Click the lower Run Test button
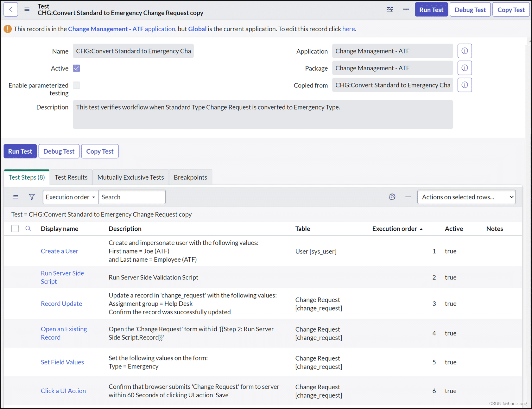This screenshot has width=532, height=409. tap(20, 151)
